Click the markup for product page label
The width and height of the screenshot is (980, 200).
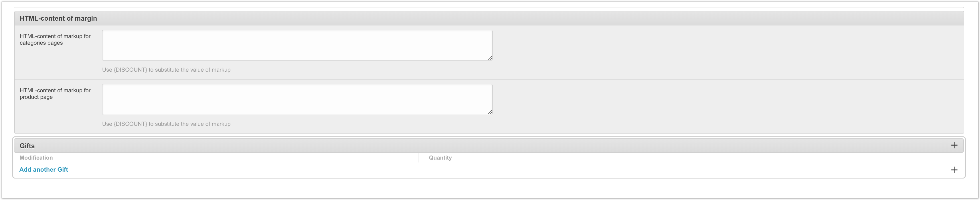55,94
